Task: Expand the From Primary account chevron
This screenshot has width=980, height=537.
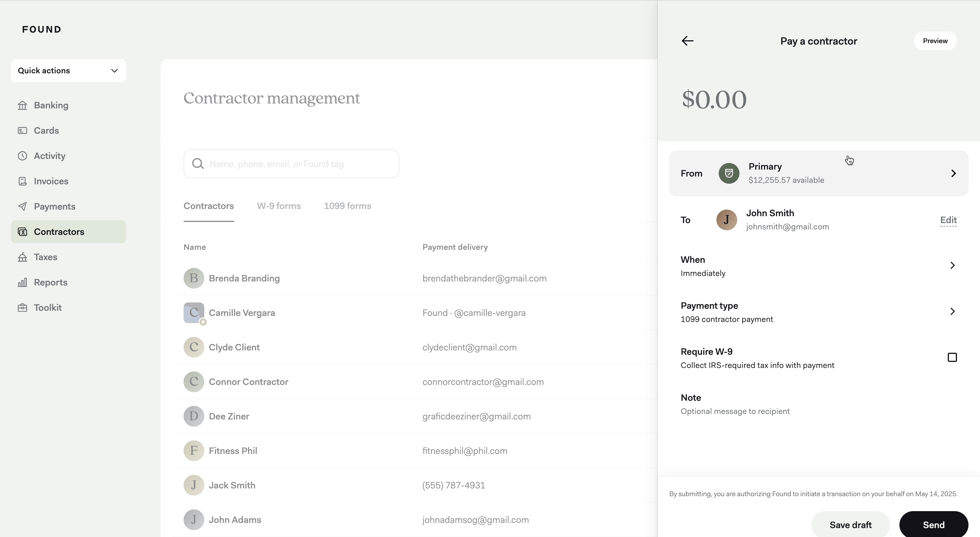Action: [x=953, y=173]
